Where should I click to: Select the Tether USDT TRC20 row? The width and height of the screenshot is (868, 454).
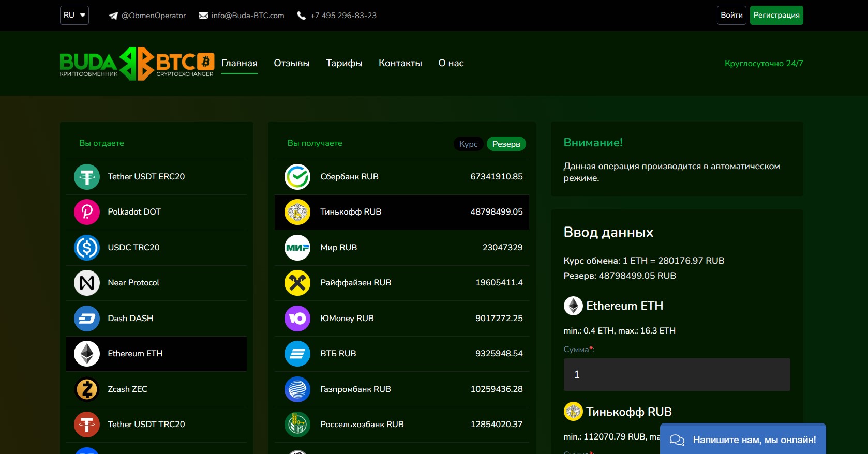[156, 425]
